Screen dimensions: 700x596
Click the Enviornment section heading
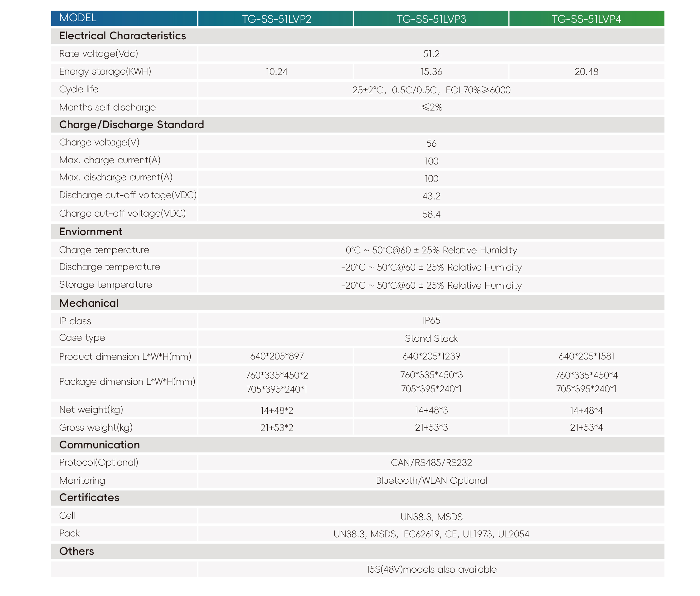coord(90,232)
